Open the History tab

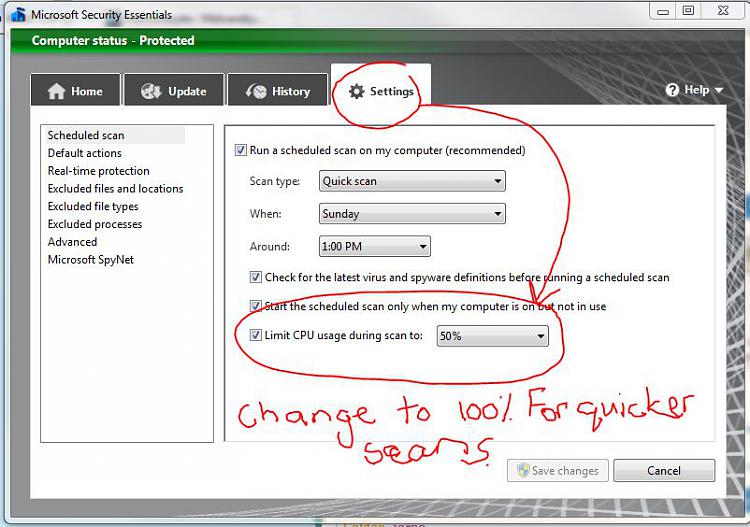pyautogui.click(x=277, y=90)
